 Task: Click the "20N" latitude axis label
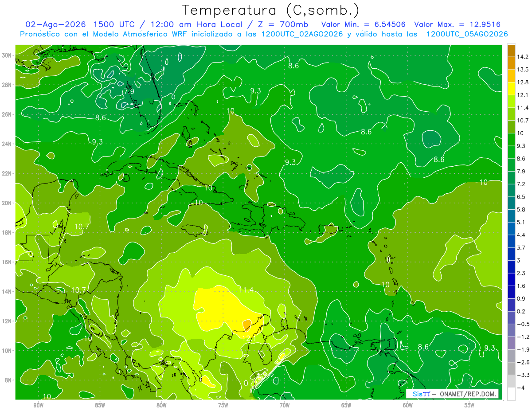click(x=7, y=203)
